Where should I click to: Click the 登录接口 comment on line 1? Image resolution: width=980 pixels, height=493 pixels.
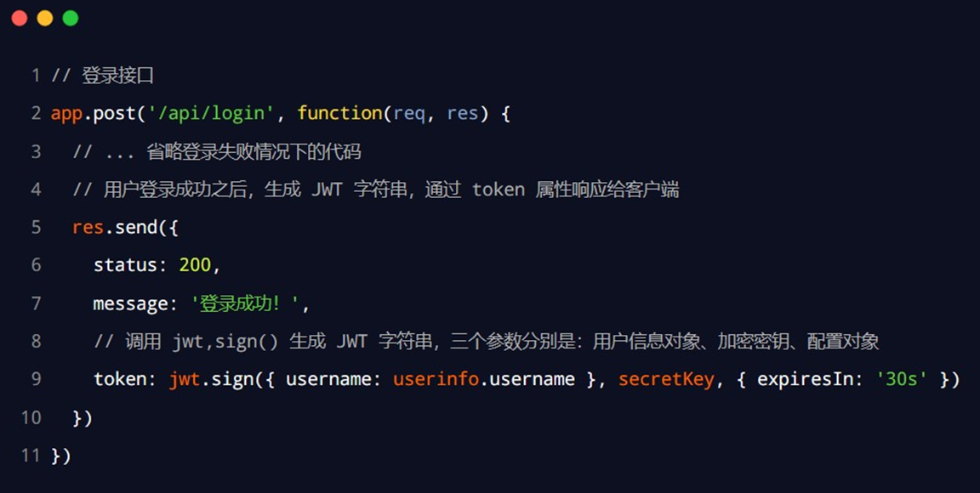coord(117,76)
